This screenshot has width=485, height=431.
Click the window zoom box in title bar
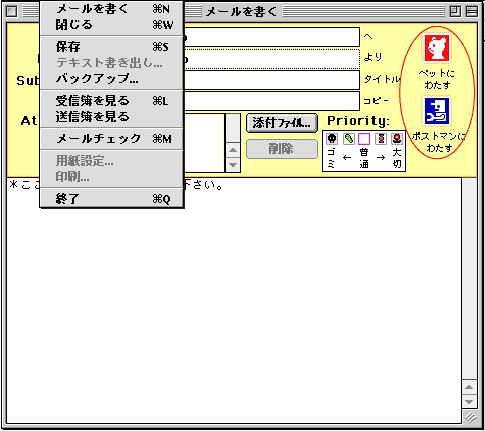click(455, 12)
